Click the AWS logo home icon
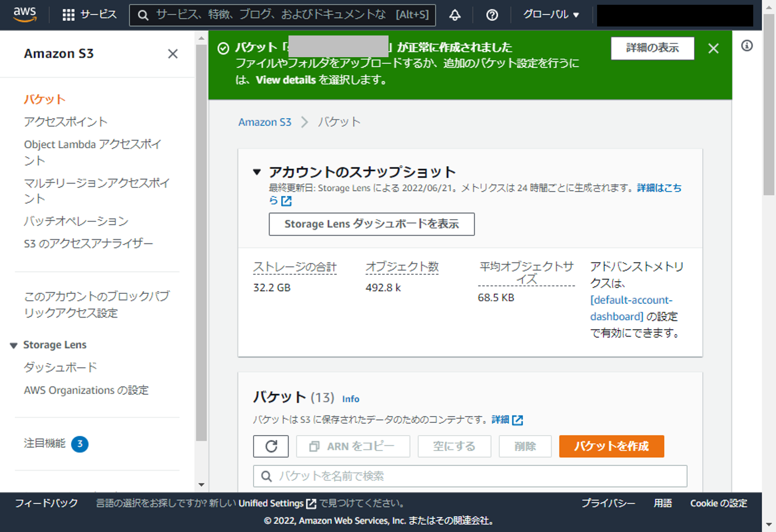The image size is (776, 532). pos(25,14)
